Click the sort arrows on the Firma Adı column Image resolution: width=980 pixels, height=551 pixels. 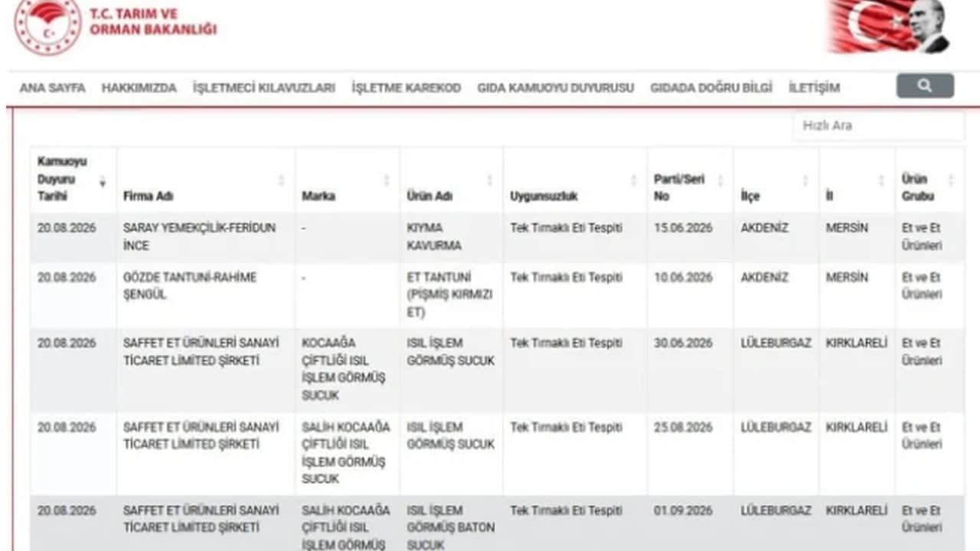tap(281, 181)
